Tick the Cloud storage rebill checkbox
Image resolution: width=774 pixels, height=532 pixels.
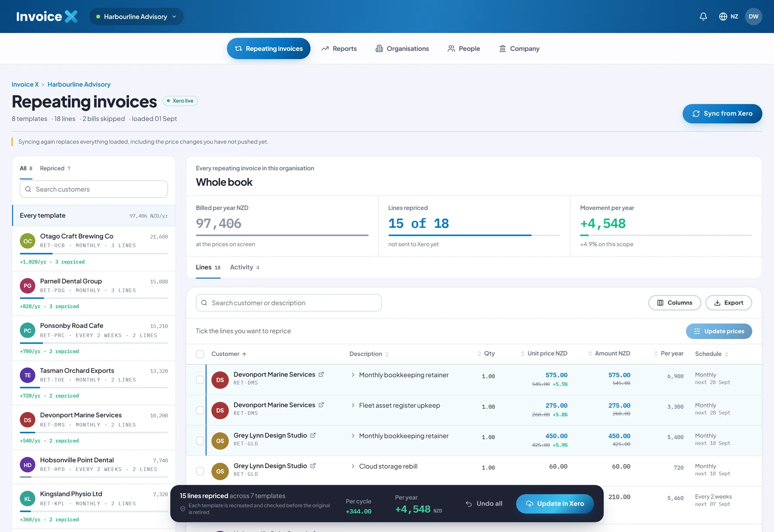coord(200,471)
